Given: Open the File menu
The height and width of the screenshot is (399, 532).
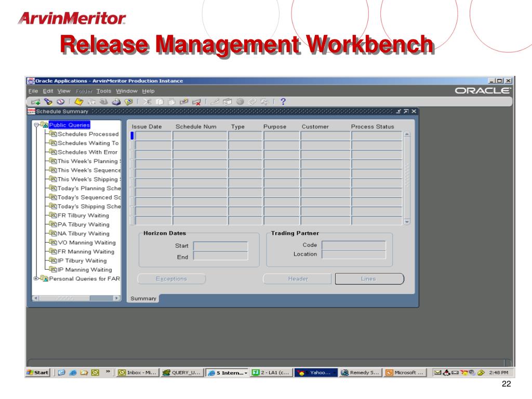Looking at the screenshot, I should (x=33, y=91).
